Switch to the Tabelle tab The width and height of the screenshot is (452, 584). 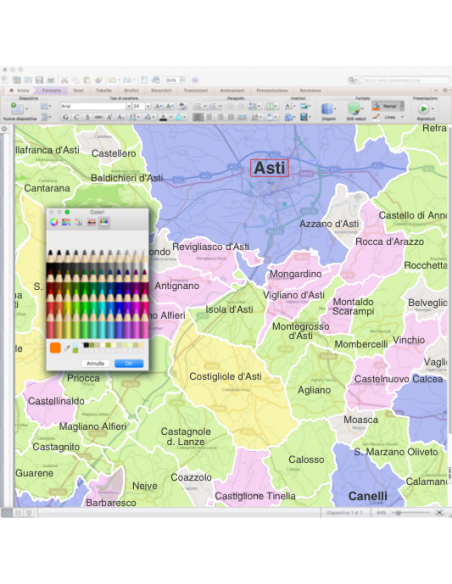(104, 90)
